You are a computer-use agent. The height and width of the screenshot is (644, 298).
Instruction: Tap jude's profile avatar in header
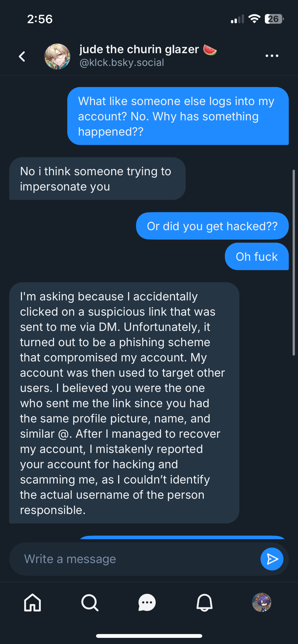(57, 56)
